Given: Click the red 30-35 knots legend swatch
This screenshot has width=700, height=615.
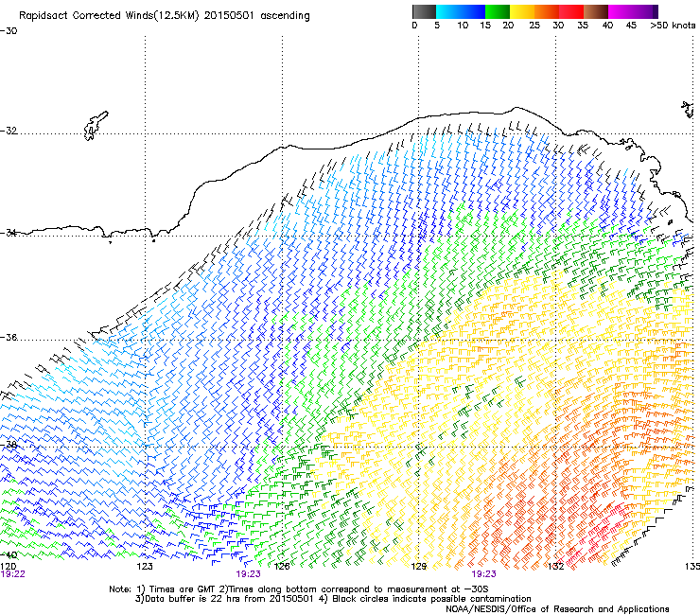Looking at the screenshot, I should (571, 11).
